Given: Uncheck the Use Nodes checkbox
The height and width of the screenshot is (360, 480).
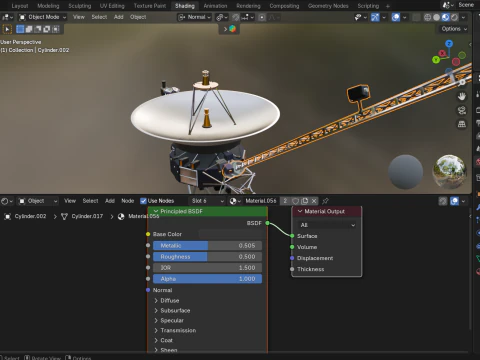Looking at the screenshot, I should click(143, 201).
